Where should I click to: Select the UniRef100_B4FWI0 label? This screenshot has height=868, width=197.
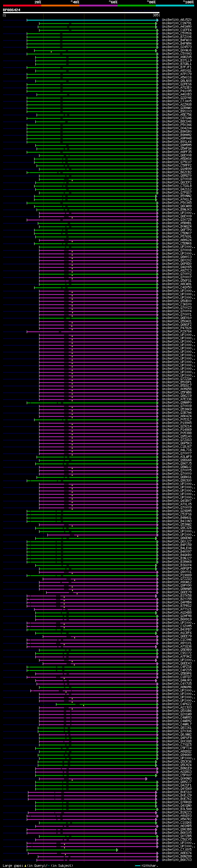point(177,40)
